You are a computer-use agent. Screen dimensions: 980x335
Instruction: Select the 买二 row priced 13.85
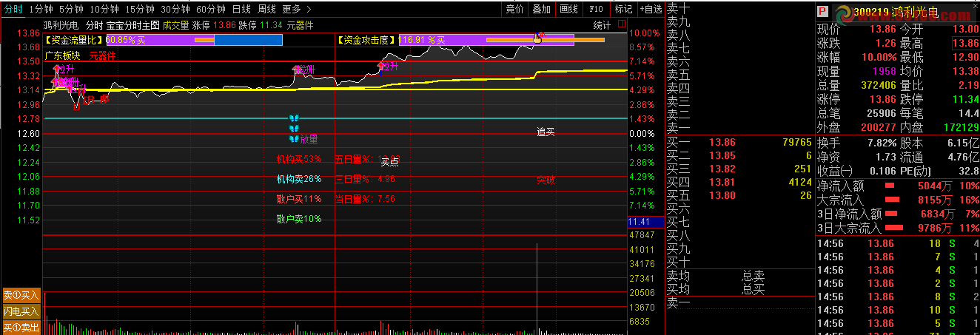tap(739, 155)
